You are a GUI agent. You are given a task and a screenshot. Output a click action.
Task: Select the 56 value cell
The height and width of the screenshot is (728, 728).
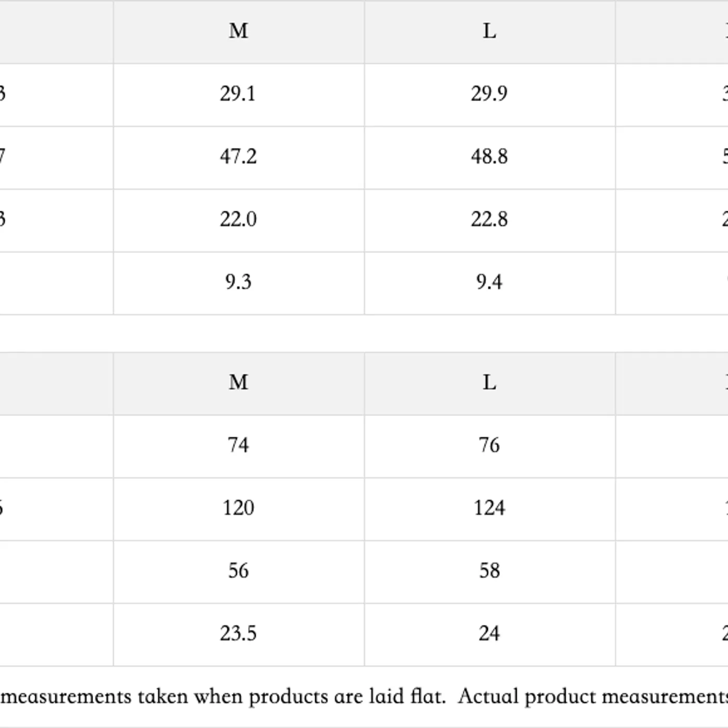coord(238,571)
